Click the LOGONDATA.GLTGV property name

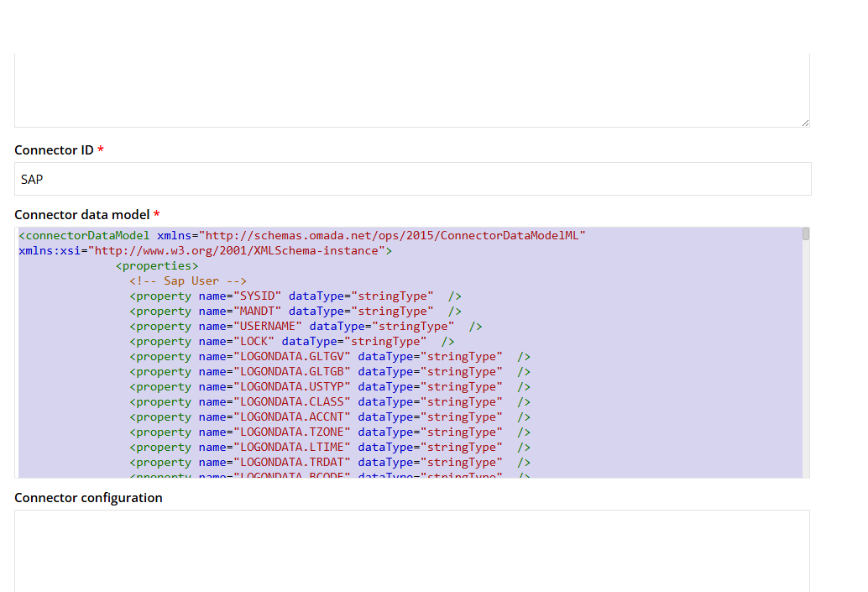click(x=291, y=357)
